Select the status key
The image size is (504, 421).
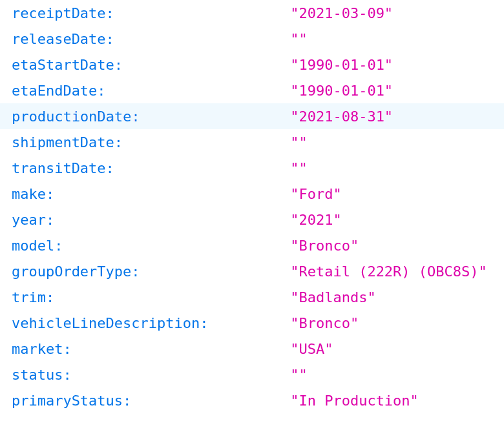pyautogui.click(x=41, y=375)
